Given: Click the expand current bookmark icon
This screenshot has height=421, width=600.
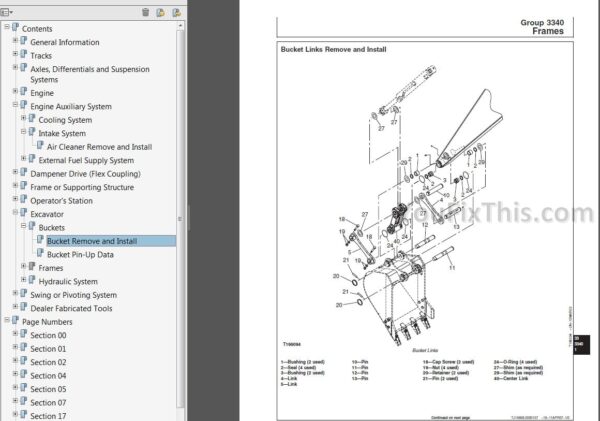Looking at the screenshot, I should 177,12.
